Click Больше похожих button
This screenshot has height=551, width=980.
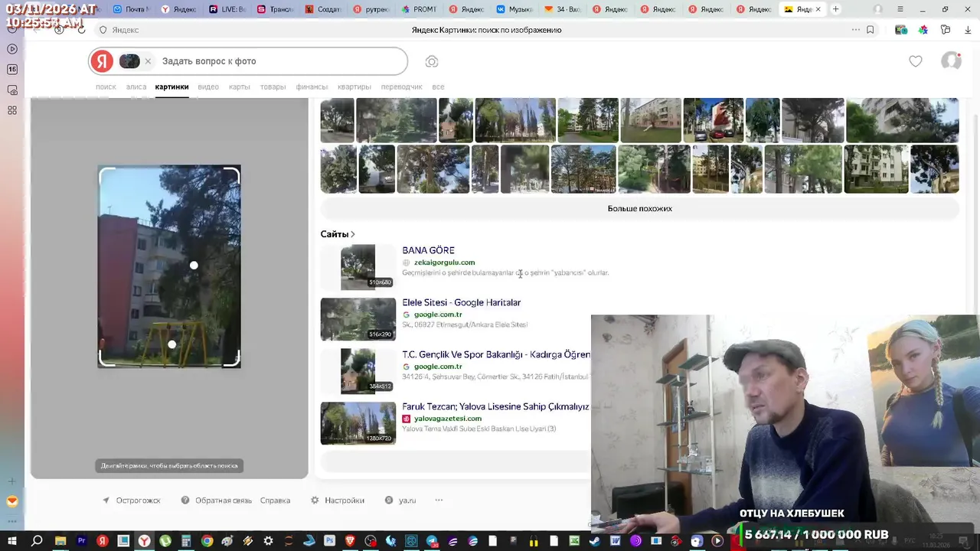[x=639, y=208]
